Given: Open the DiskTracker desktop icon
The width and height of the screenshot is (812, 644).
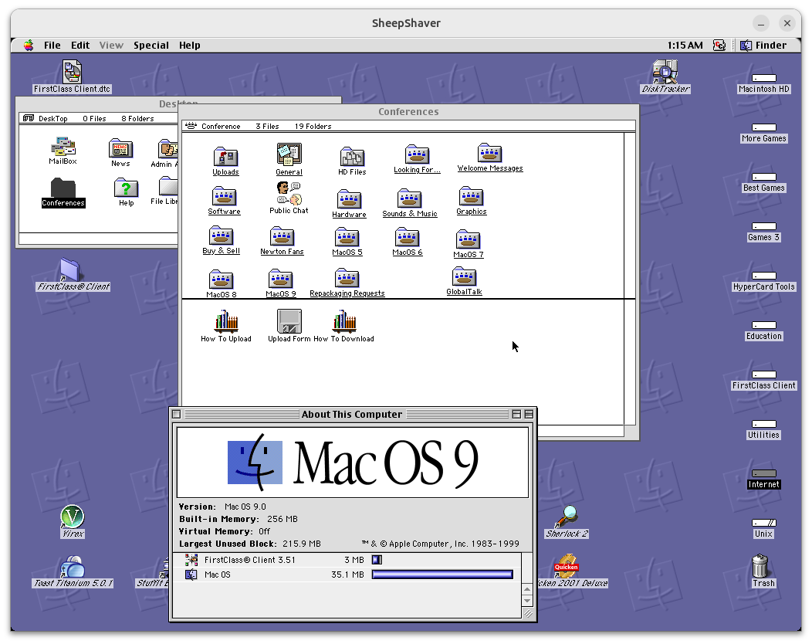Looking at the screenshot, I should tap(665, 72).
